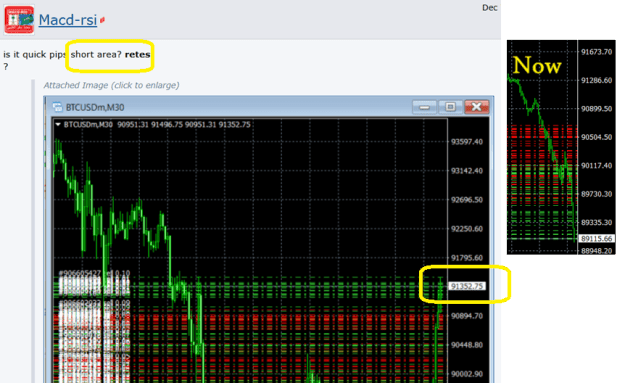The height and width of the screenshot is (383, 625).
Task: Click the 93142.40 price axis value
Action: pyautogui.click(x=467, y=171)
